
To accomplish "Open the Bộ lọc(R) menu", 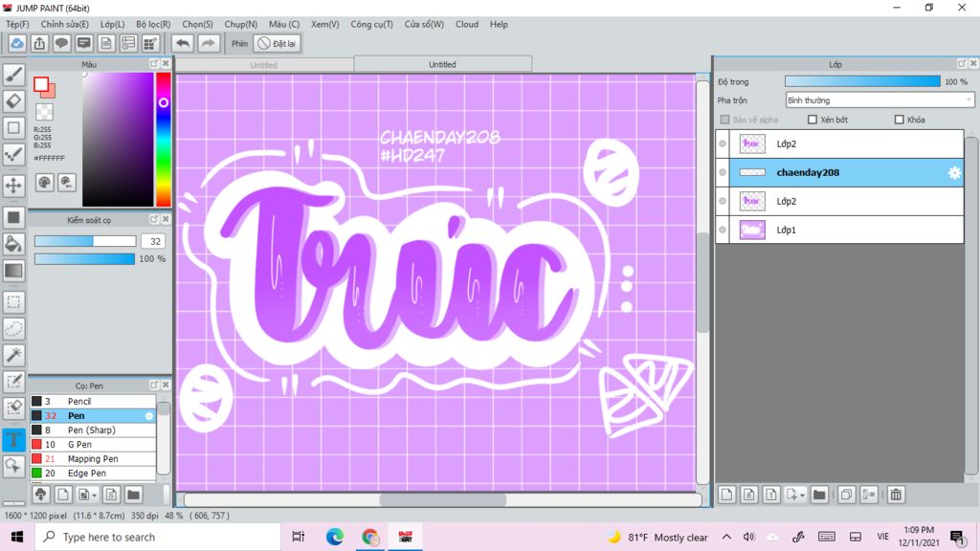I will click(x=153, y=24).
